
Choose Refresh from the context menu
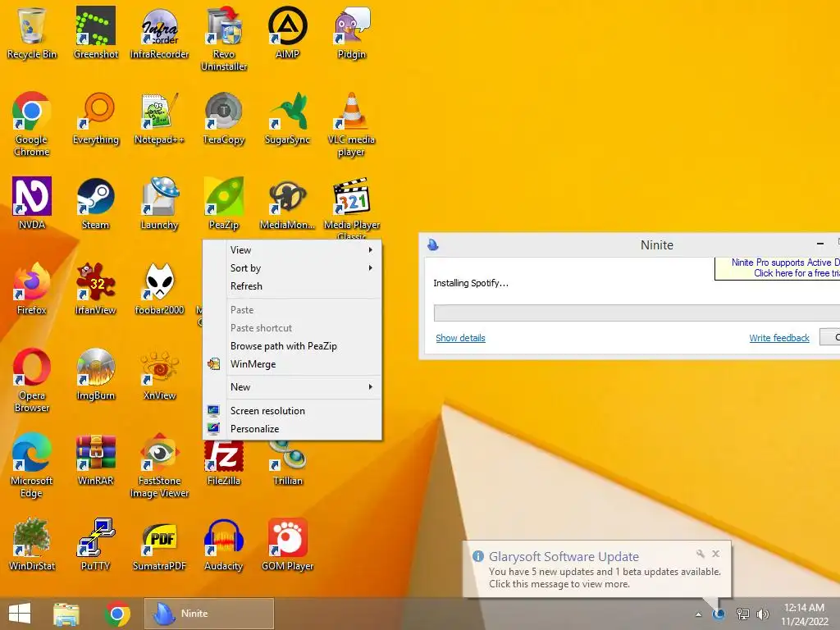coord(292,286)
